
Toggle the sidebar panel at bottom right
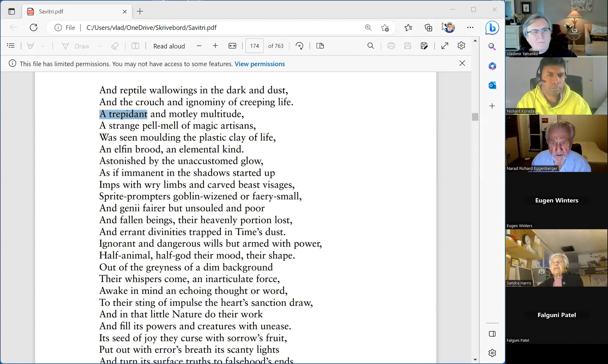click(x=492, y=334)
